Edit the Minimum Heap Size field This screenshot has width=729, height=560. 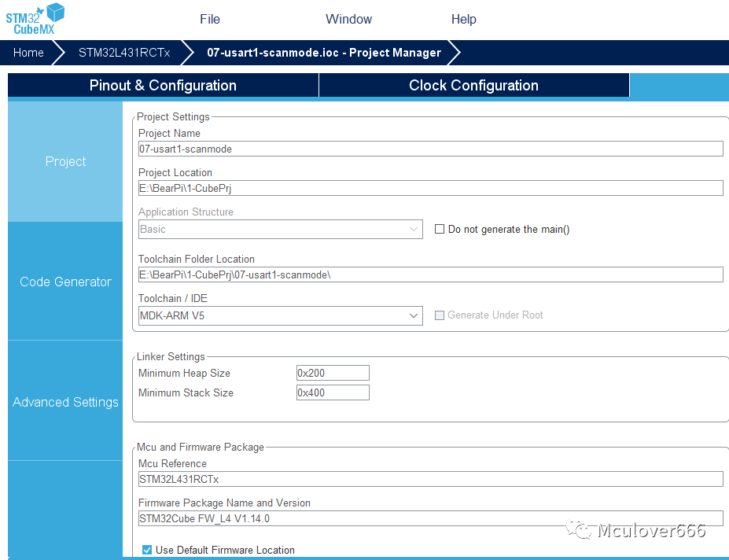click(333, 373)
